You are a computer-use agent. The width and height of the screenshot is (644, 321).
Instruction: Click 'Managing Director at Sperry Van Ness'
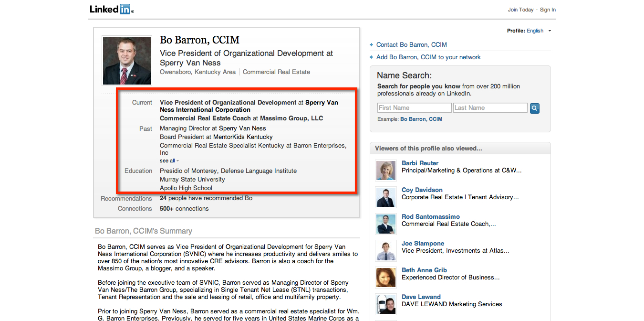[x=213, y=128]
